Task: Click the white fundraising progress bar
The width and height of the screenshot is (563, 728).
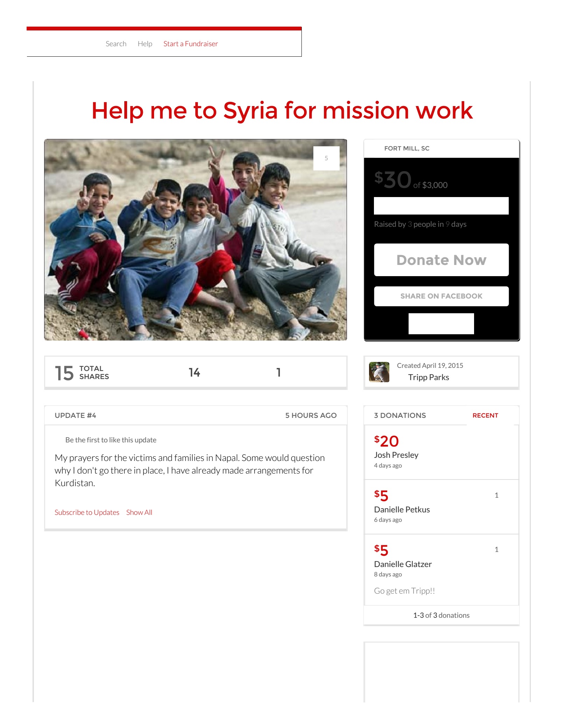Action: 441,206
